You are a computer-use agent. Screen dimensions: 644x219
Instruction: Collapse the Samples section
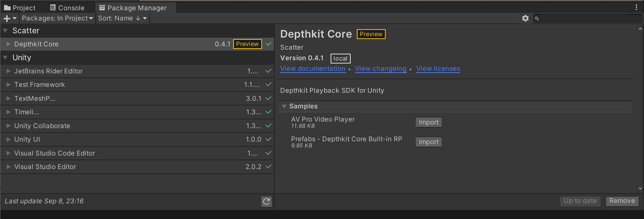284,106
